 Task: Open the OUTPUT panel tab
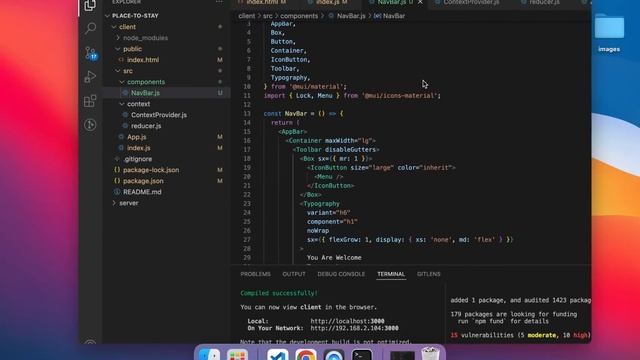[x=294, y=274]
